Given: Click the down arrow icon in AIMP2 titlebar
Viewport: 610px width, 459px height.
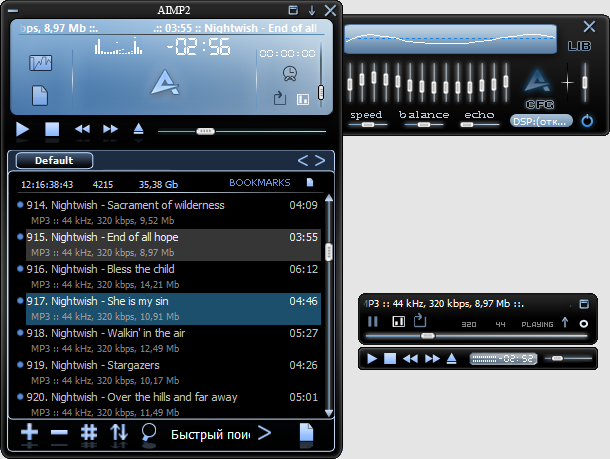Looking at the screenshot, I should pos(312,11).
